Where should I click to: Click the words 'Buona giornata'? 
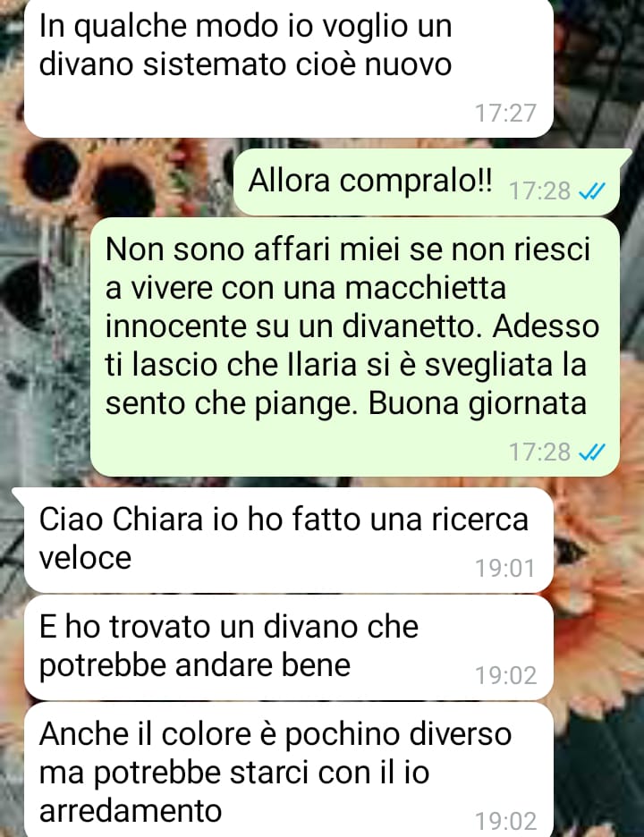coord(478,404)
